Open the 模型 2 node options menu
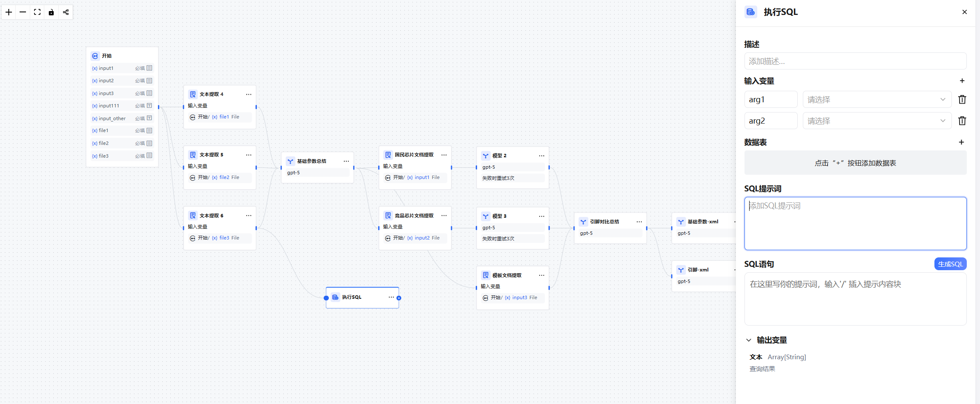980x404 pixels. pyautogui.click(x=541, y=156)
